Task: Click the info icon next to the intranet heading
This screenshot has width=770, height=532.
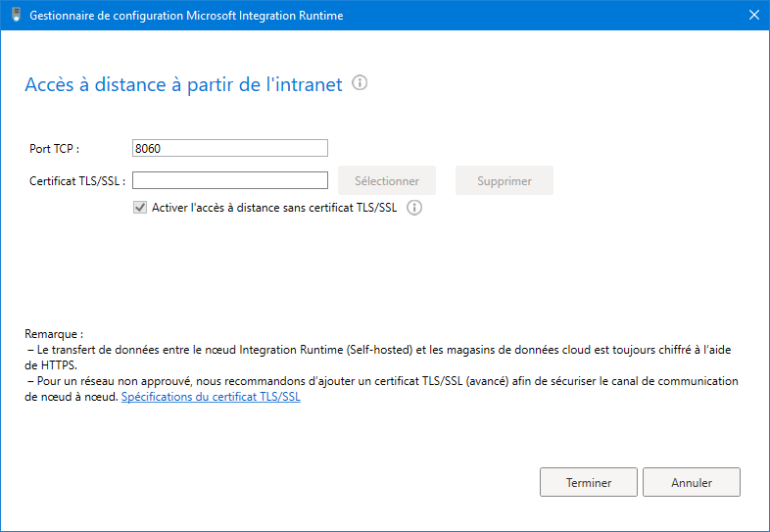Action: pos(360,82)
